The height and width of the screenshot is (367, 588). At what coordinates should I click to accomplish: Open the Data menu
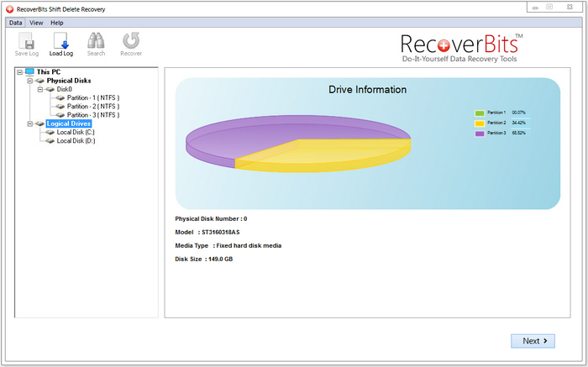tap(16, 23)
